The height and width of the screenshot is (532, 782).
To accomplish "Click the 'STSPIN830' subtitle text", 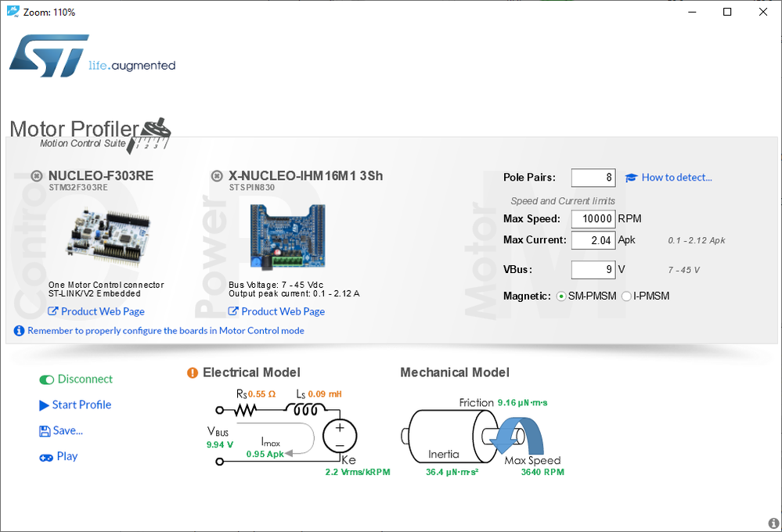I will click(x=252, y=188).
